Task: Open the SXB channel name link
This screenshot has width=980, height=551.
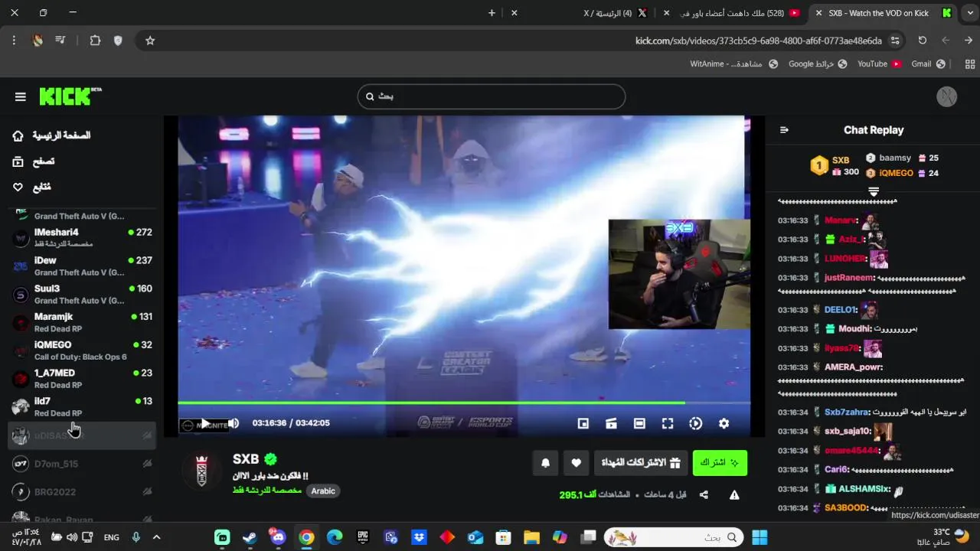Action: point(246,459)
